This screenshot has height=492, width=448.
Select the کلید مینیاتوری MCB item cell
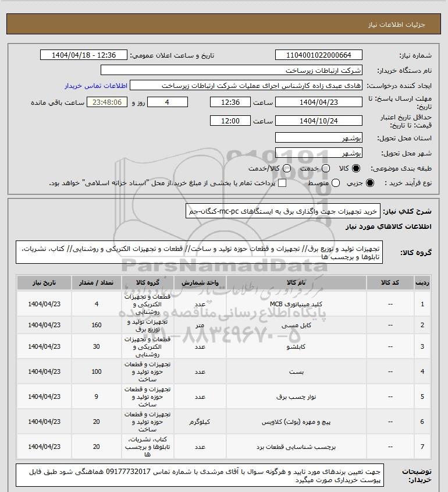(x=296, y=304)
